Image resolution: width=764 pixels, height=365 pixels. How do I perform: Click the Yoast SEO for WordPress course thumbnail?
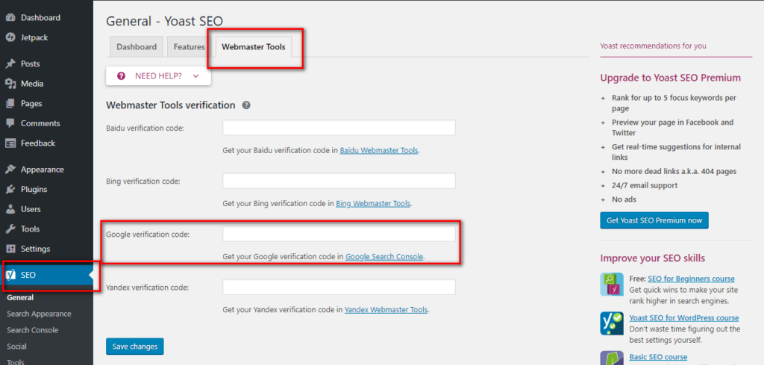pos(611,323)
